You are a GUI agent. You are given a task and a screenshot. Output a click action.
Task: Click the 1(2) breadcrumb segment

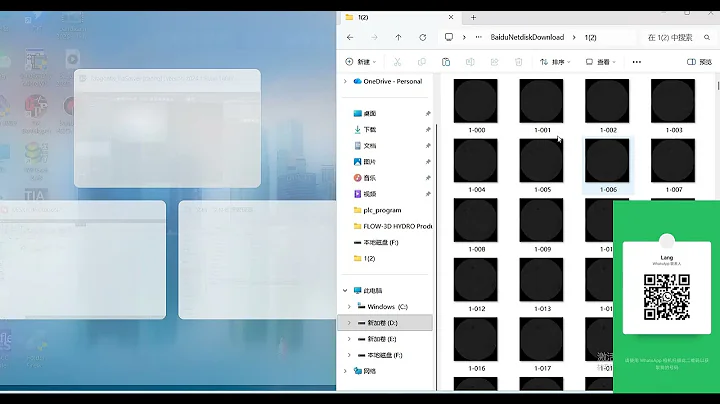tap(590, 38)
